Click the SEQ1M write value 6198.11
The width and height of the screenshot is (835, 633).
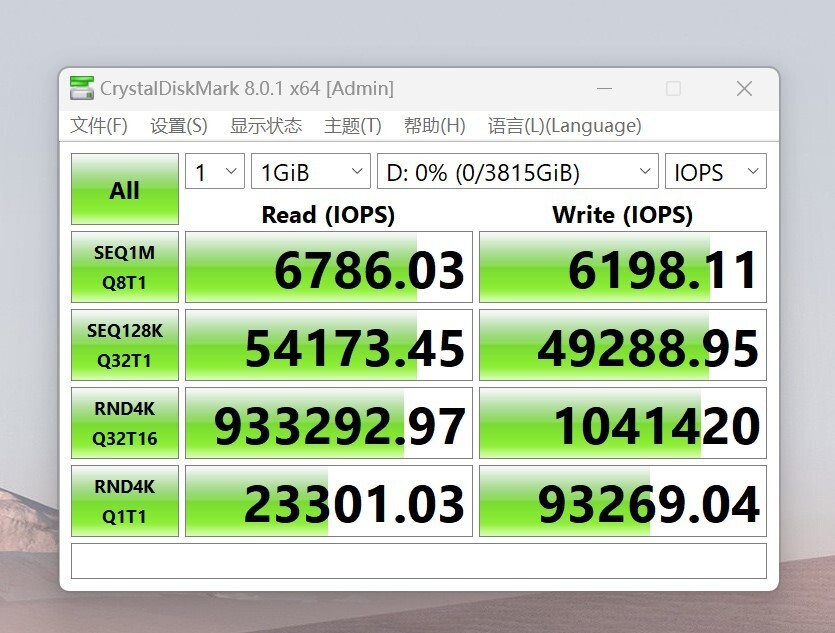tap(623, 267)
